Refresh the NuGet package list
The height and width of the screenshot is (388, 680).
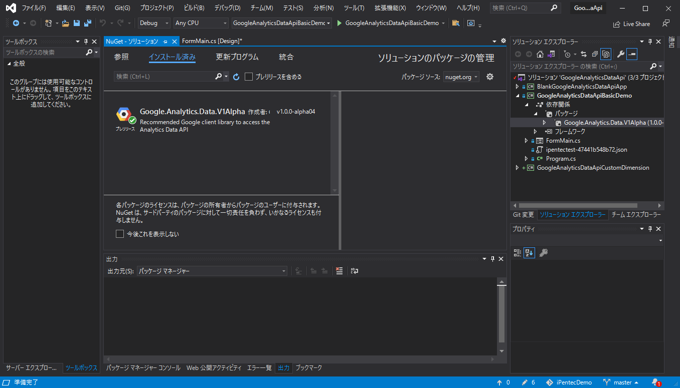[236, 77]
